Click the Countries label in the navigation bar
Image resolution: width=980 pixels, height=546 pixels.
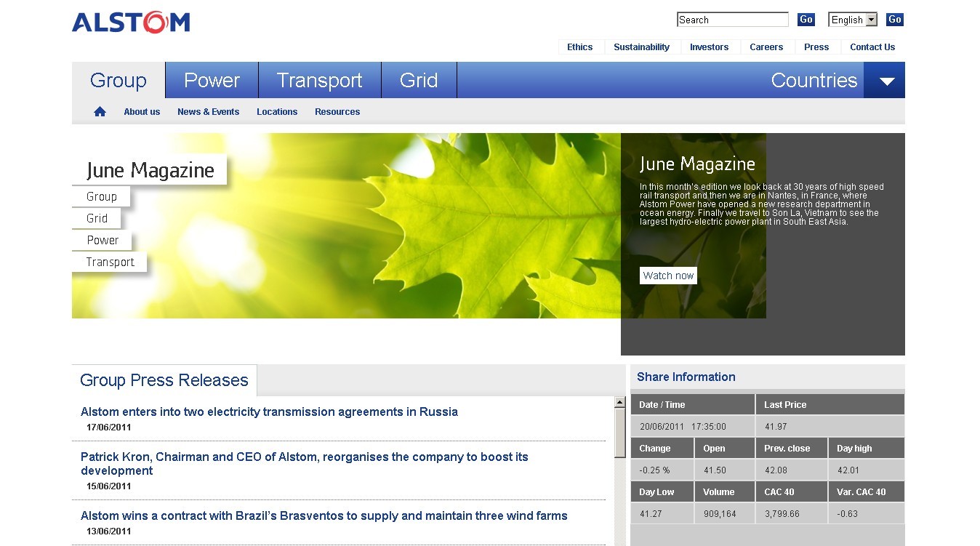[x=814, y=80]
